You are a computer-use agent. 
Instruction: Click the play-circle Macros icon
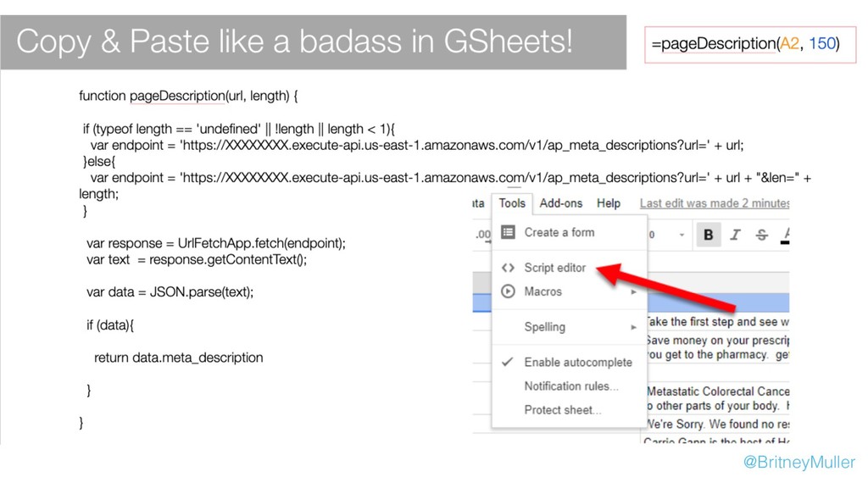click(509, 291)
